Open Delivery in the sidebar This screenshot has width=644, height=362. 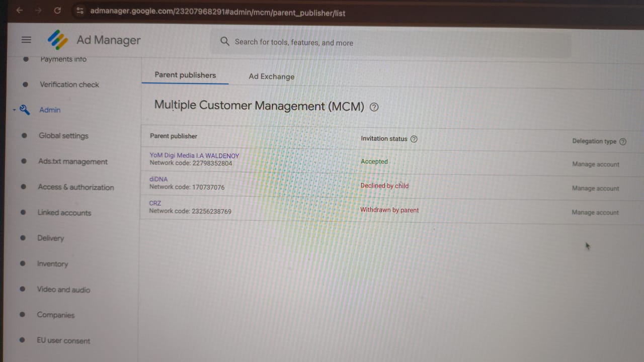click(x=51, y=238)
